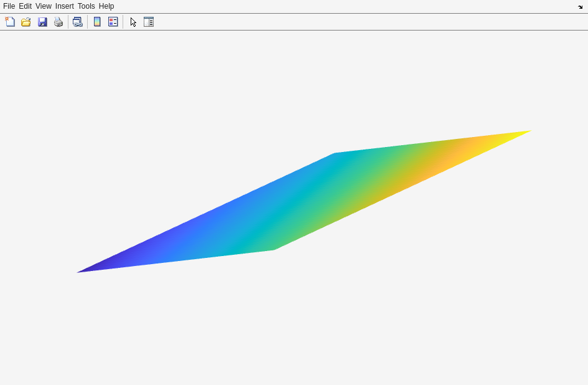This screenshot has width=588, height=385.
Task: Toggle the Insert Legend button
Action: [x=113, y=22]
